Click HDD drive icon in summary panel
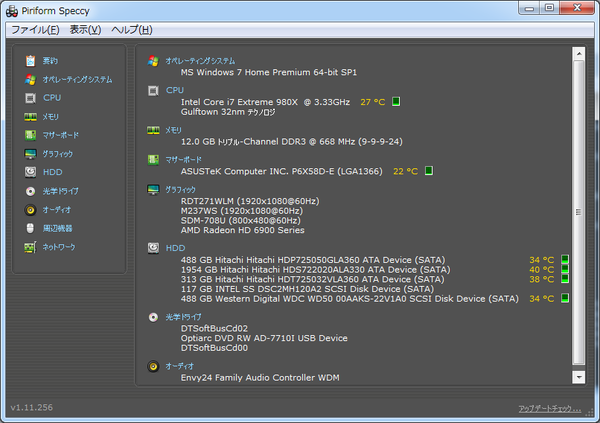The height and width of the screenshot is (423, 600). (x=153, y=248)
